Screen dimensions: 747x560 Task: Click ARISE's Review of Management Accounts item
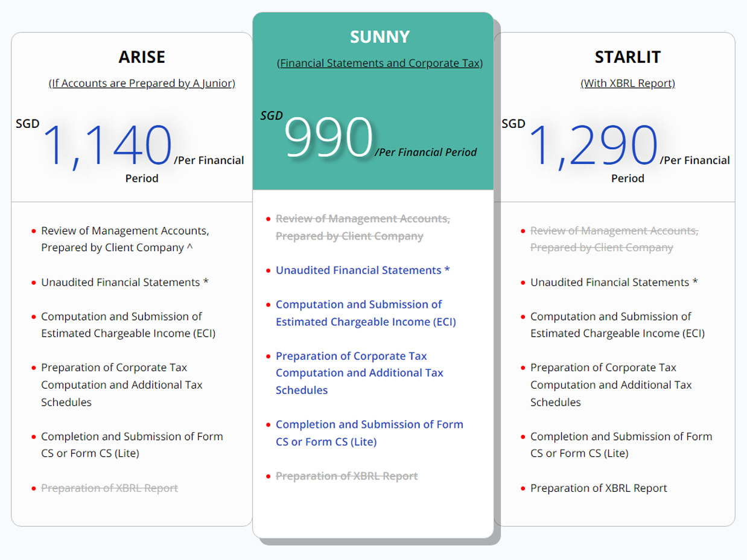pyautogui.click(x=125, y=239)
